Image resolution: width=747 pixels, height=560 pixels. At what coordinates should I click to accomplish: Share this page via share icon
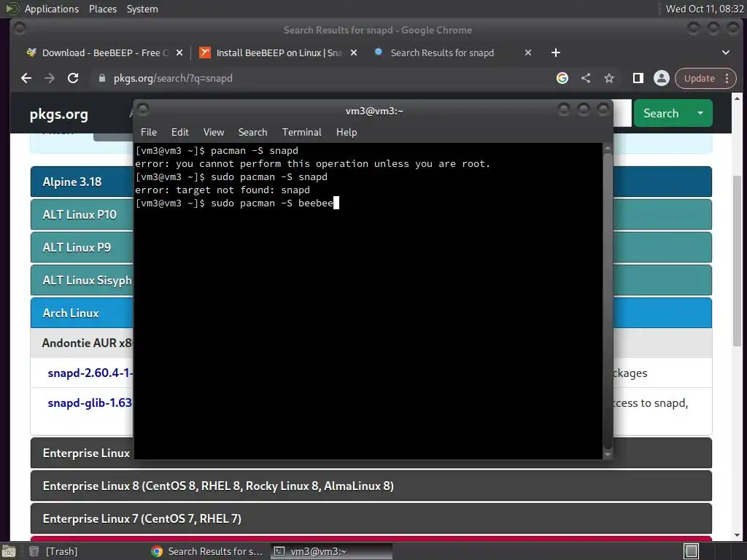(586, 78)
